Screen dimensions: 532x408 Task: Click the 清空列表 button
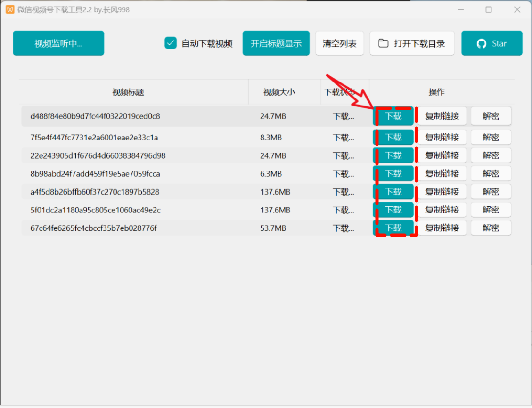pos(339,43)
